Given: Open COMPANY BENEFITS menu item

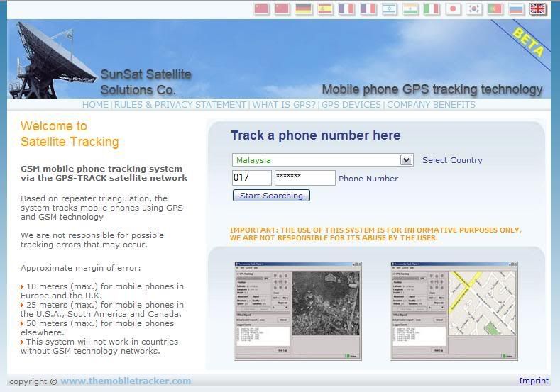Looking at the screenshot, I should 431,104.
